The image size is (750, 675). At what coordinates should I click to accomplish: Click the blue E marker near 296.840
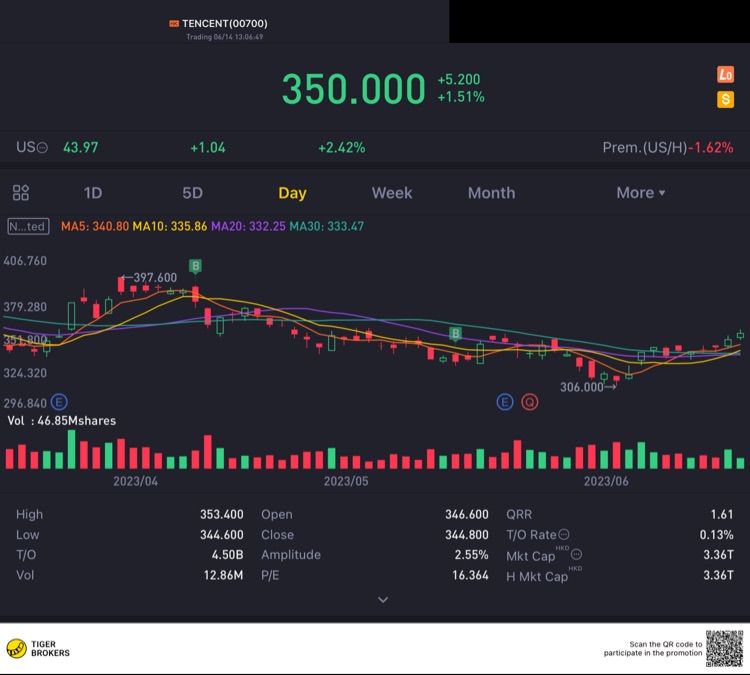tap(59, 402)
